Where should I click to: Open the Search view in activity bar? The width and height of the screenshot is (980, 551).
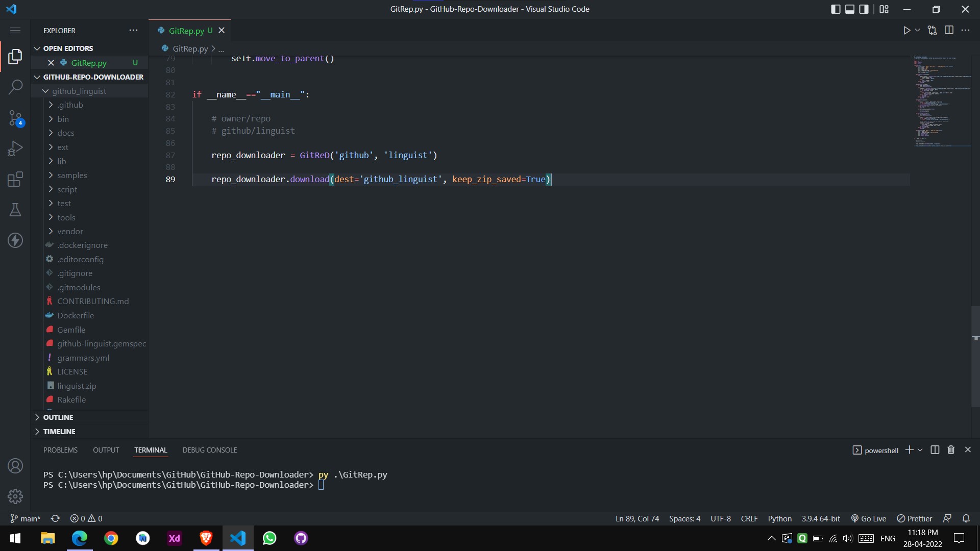(15, 87)
